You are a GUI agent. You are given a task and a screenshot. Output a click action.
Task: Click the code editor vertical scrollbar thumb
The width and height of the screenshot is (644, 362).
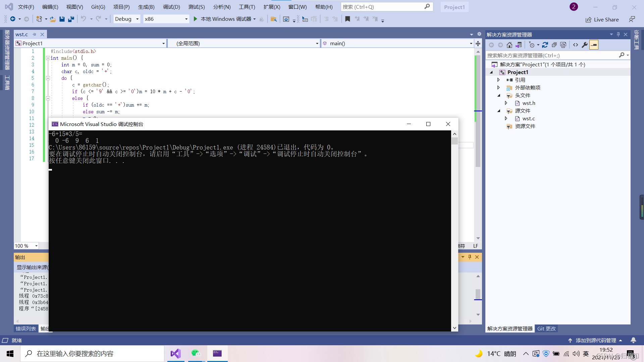[478, 111]
